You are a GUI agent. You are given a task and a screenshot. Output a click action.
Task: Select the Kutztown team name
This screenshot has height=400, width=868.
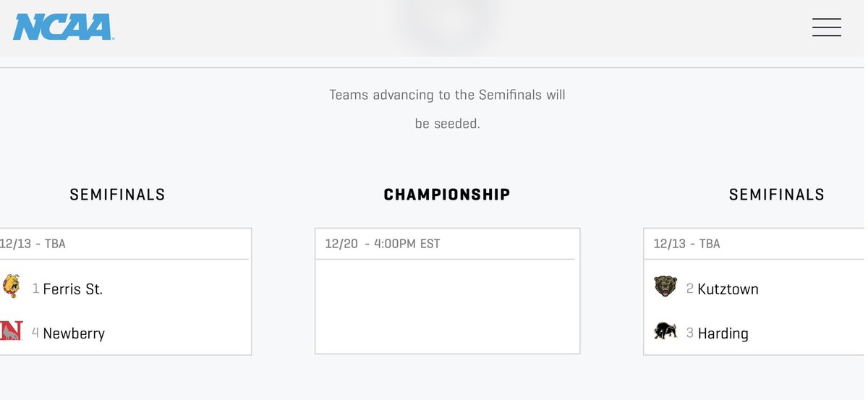tap(728, 289)
